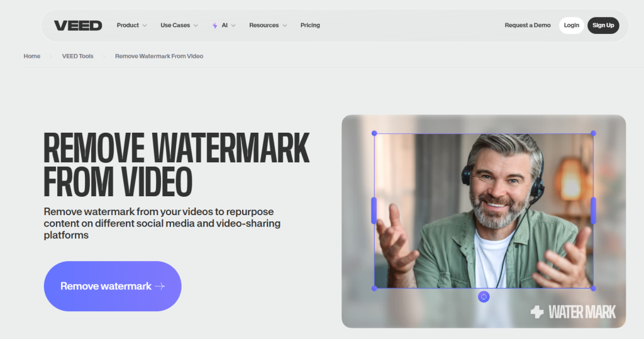
Task: Click the left side resize handle
Action: pos(374,211)
